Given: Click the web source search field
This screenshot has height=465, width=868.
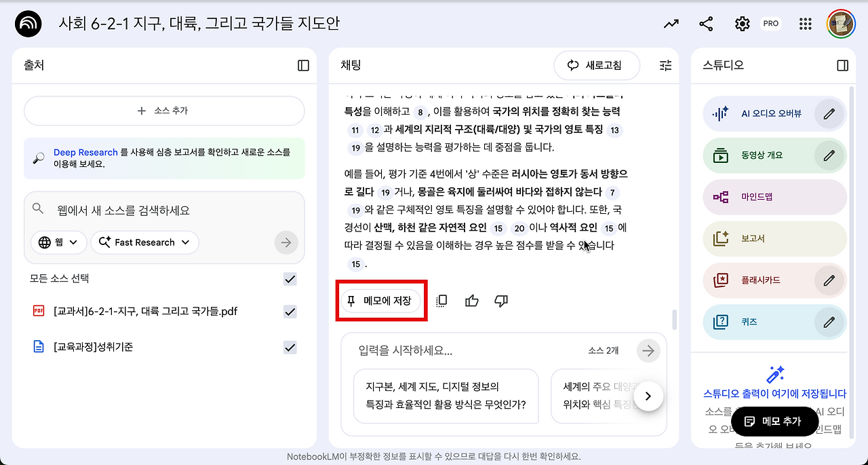Looking at the screenshot, I should coord(164,210).
